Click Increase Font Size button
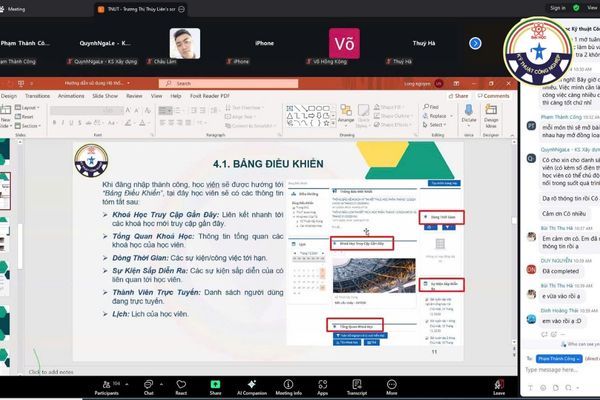 pyautogui.click(x=128, y=110)
